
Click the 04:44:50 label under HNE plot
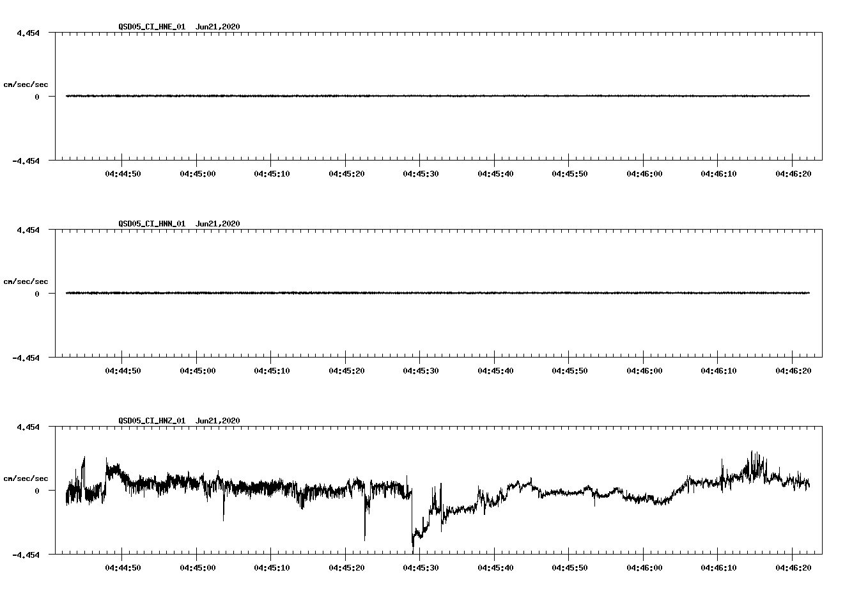[x=123, y=173]
